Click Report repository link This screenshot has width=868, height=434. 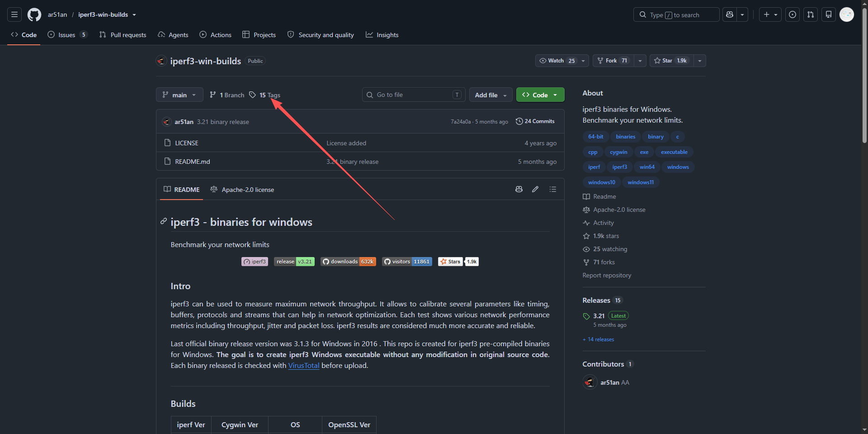pyautogui.click(x=607, y=275)
